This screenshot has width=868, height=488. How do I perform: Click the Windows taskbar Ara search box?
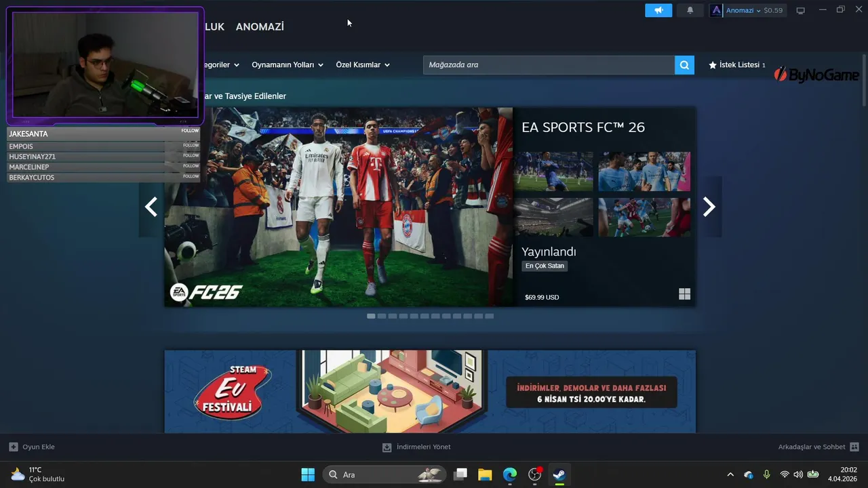pos(384,474)
